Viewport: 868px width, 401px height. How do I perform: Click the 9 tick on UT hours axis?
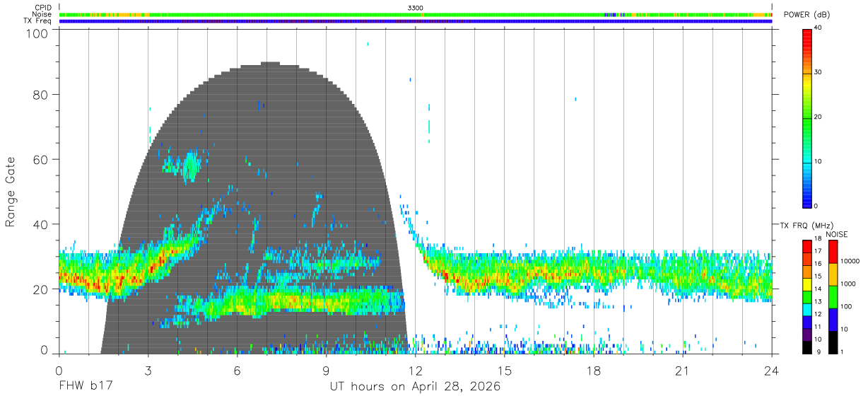click(x=326, y=371)
